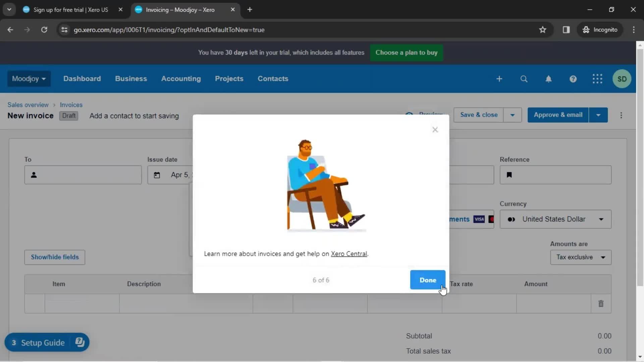The image size is (644, 362).
Task: Open the search magnifier in Xero header
Action: click(524, 79)
